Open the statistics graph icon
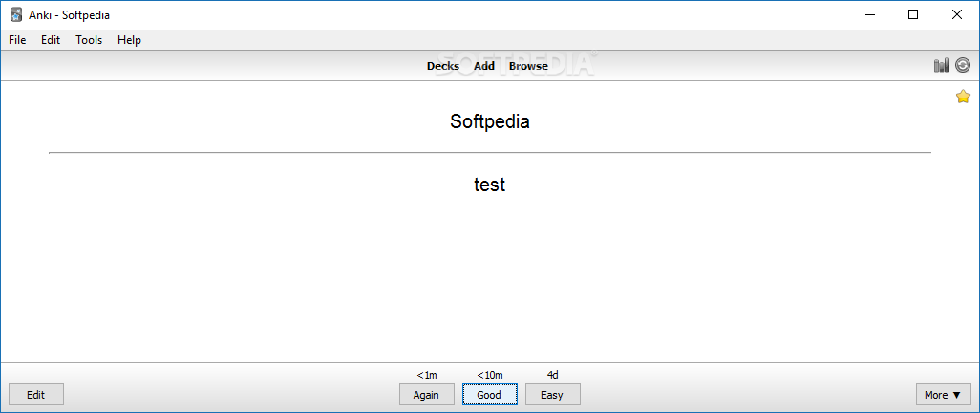The height and width of the screenshot is (413, 980). pyautogui.click(x=941, y=65)
